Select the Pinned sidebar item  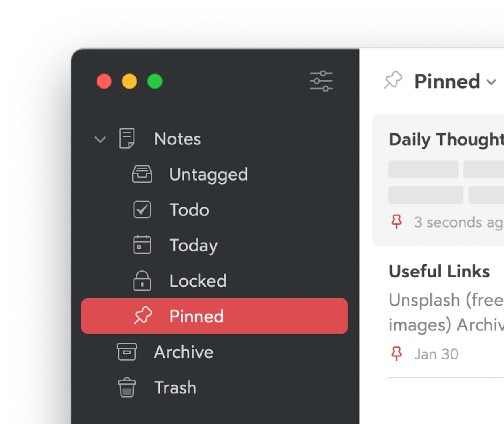(214, 316)
